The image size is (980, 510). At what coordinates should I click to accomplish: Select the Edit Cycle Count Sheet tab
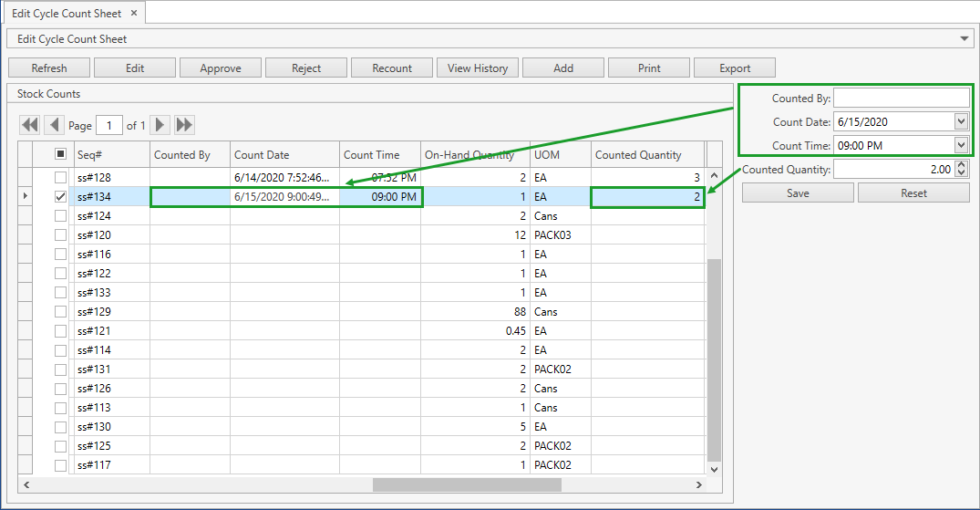[x=67, y=13]
